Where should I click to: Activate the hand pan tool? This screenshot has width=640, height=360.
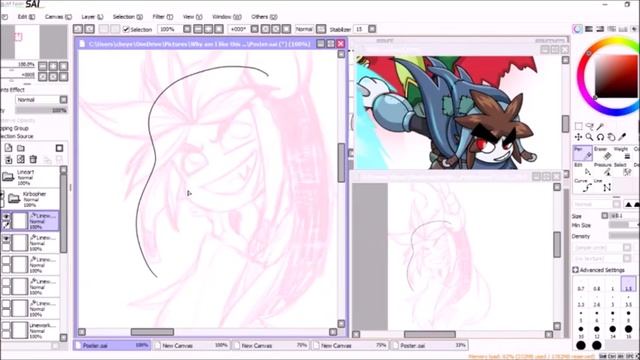(x=611, y=137)
